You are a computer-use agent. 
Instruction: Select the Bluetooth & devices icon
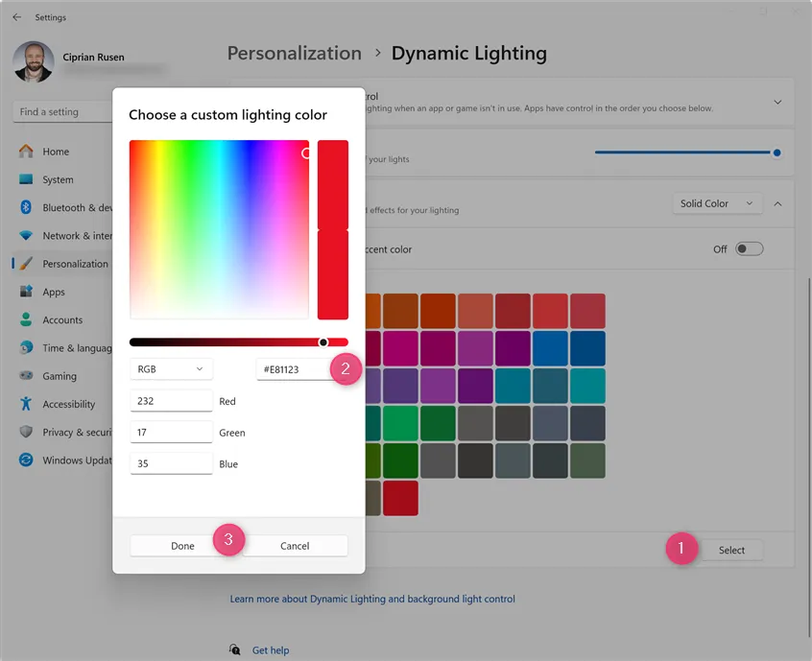26,207
